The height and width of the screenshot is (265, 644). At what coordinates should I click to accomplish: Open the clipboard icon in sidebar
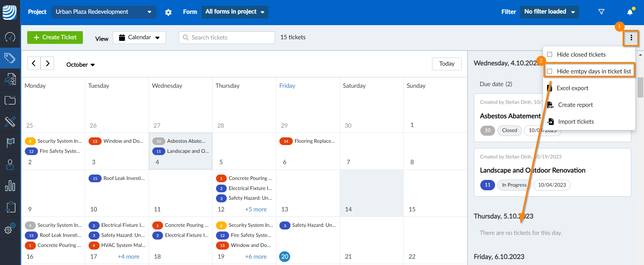click(x=10, y=207)
